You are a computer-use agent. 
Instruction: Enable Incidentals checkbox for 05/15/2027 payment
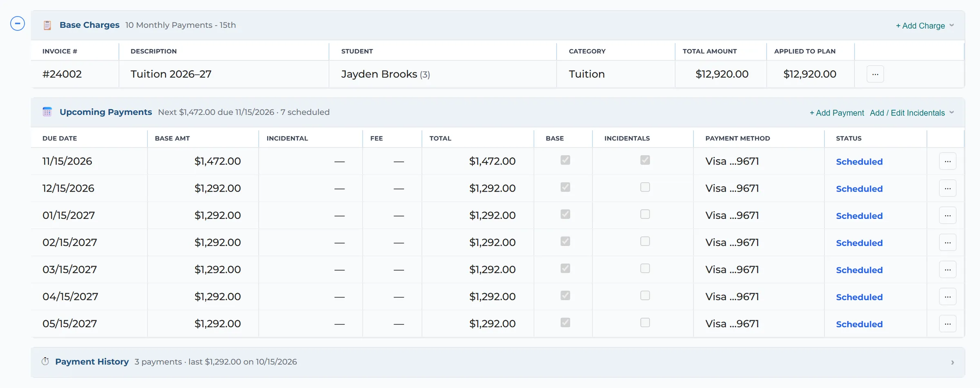click(x=645, y=323)
